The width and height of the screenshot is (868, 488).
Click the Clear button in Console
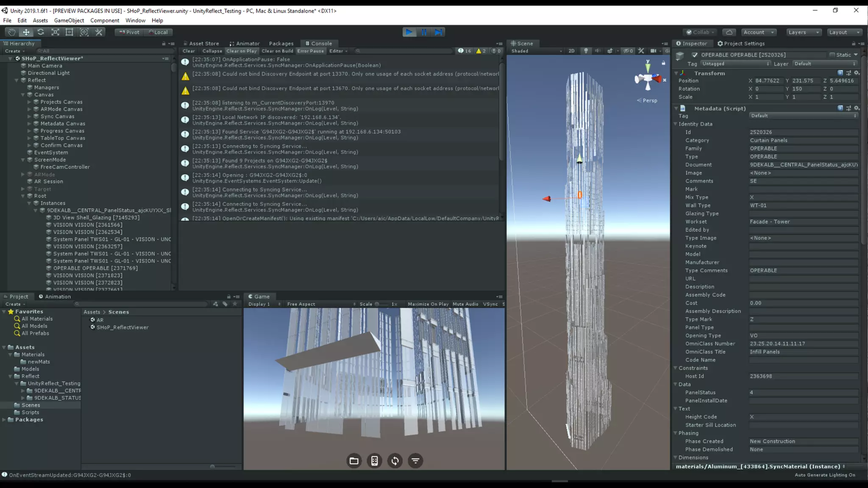pos(189,51)
